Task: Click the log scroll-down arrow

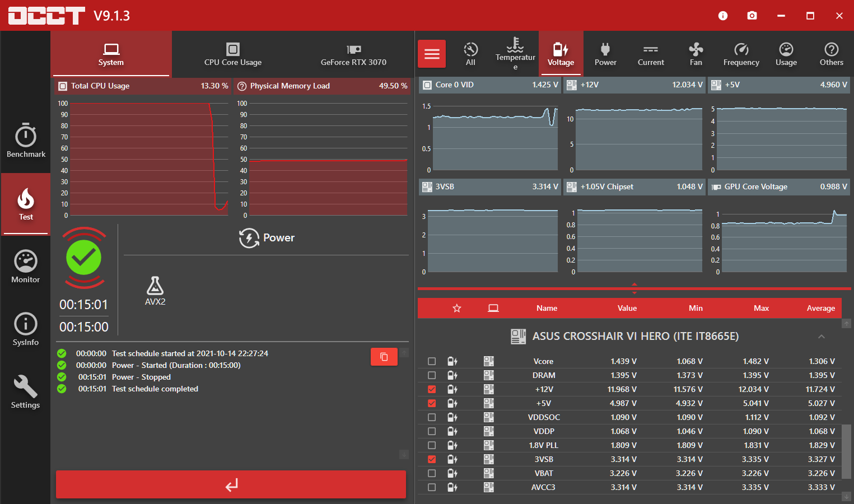Action: [404, 454]
